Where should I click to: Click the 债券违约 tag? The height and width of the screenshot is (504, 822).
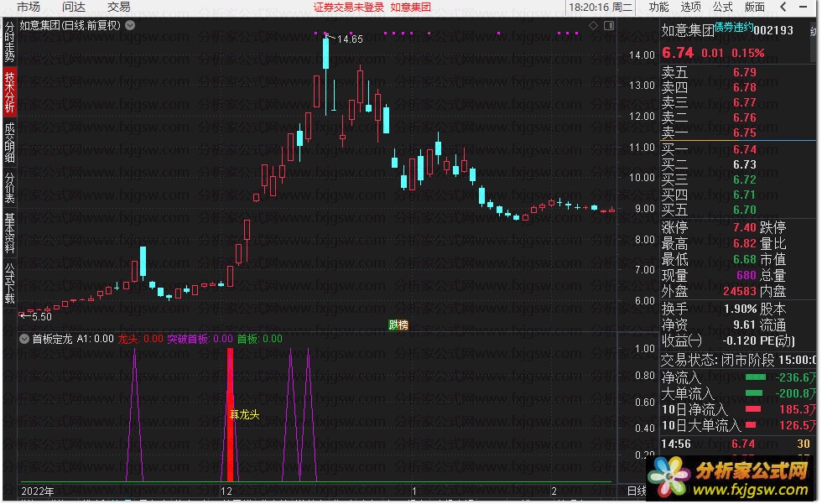[733, 27]
